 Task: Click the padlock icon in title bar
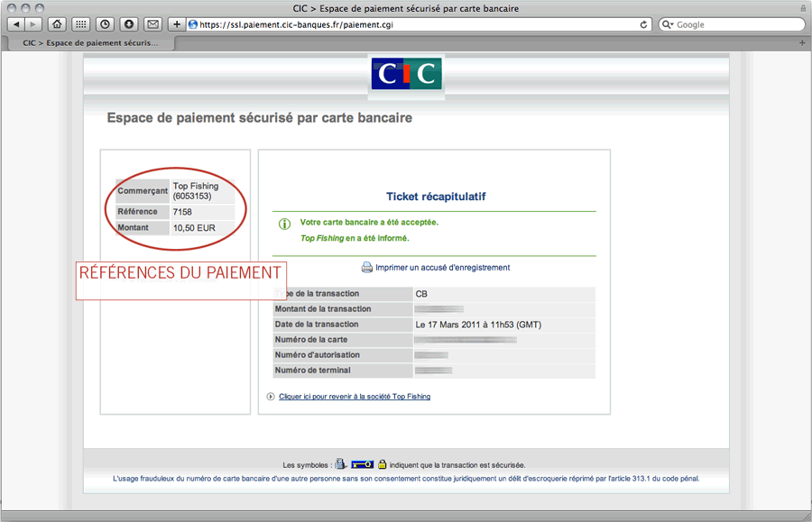[x=803, y=8]
